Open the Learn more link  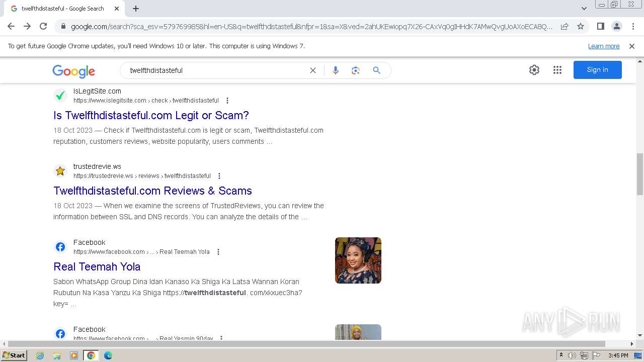[604, 46]
